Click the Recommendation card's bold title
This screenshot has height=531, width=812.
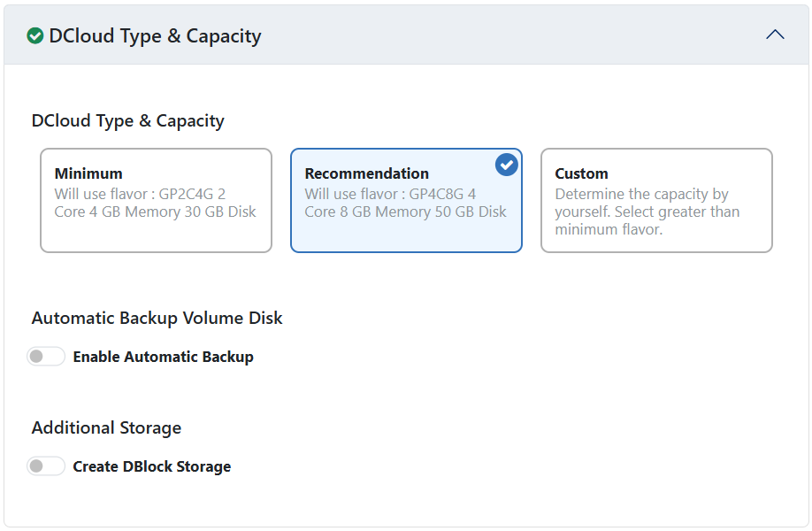366,173
